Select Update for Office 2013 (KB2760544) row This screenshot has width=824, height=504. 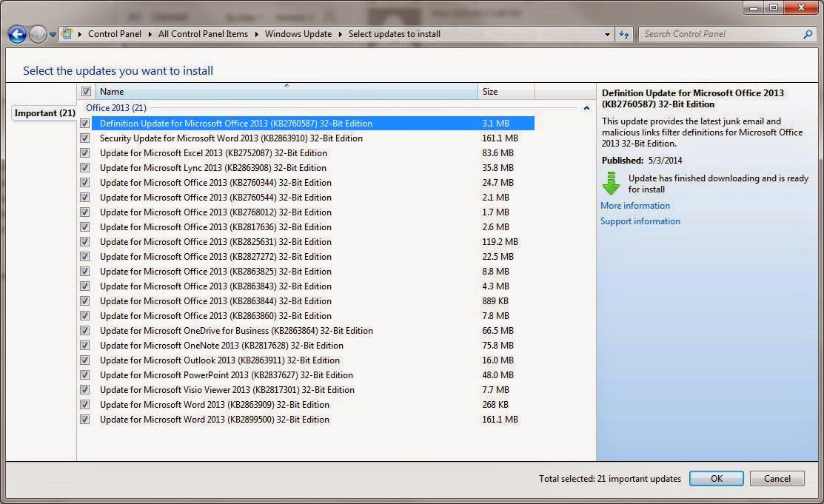coord(313,197)
